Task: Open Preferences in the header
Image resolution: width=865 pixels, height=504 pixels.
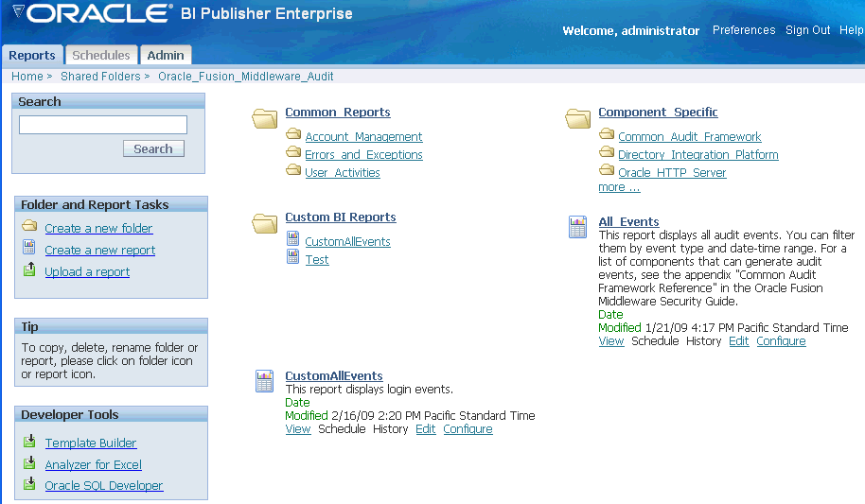Action: [744, 30]
